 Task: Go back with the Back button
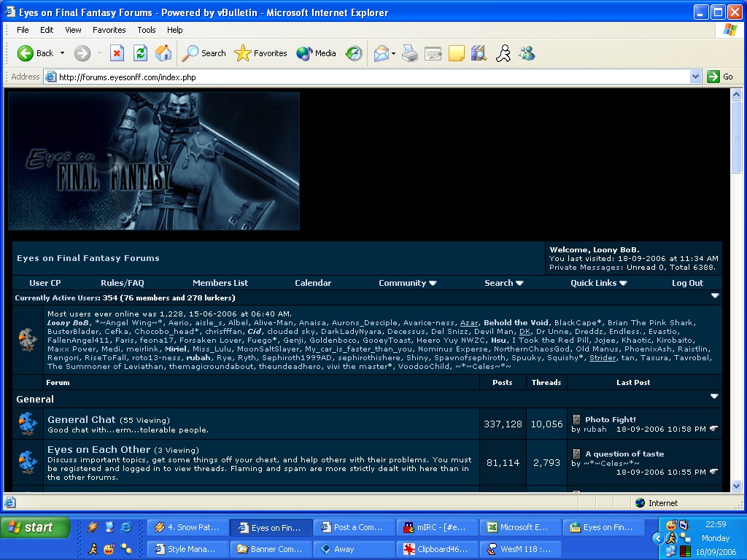click(x=35, y=53)
